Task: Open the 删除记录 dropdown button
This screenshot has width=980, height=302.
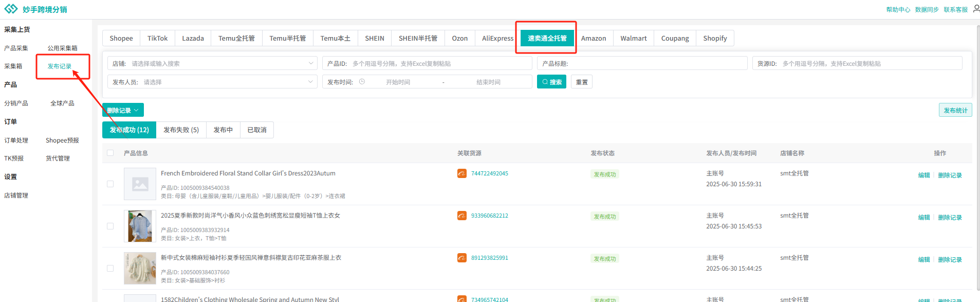Action: click(123, 110)
